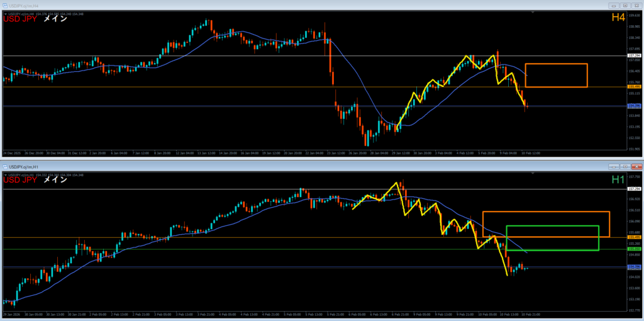Close the USDJPY H4 chart window
The image size is (644, 321).
[x=636, y=6]
